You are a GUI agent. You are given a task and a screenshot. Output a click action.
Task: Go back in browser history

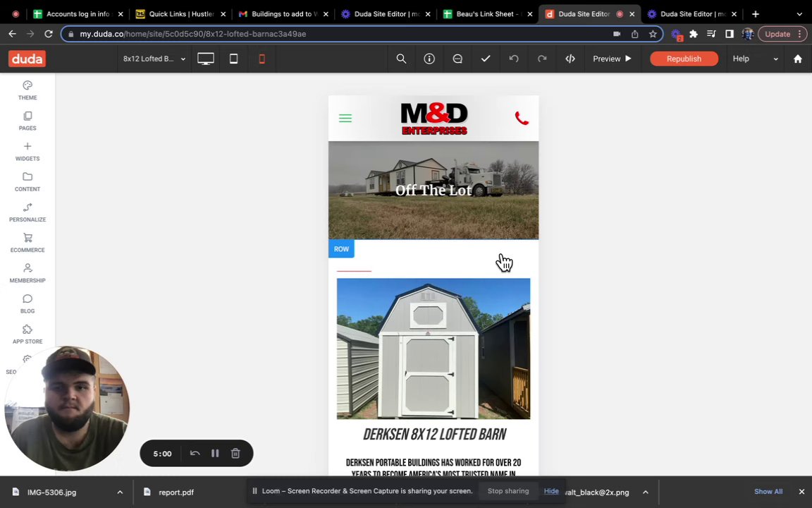[13, 34]
